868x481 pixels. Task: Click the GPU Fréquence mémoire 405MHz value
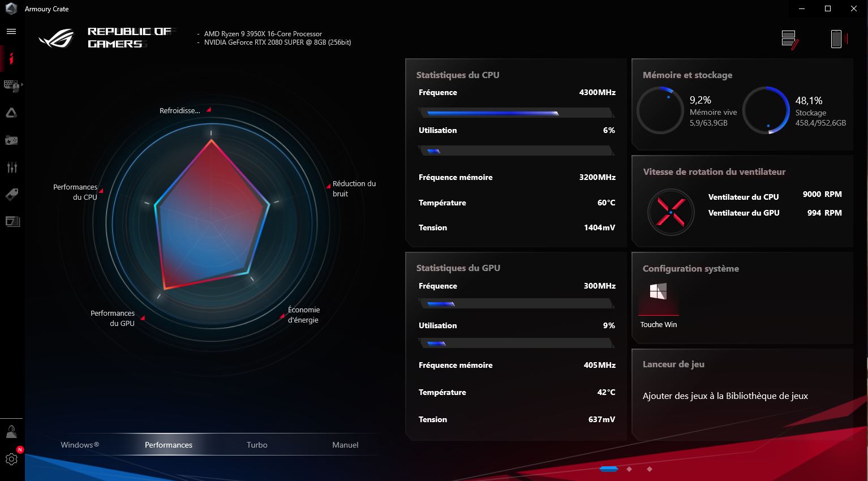(x=600, y=365)
